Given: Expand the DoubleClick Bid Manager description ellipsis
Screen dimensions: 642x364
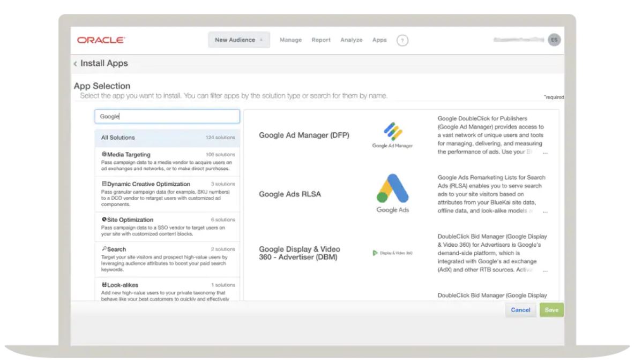Looking at the screenshot, I should click(545, 270).
